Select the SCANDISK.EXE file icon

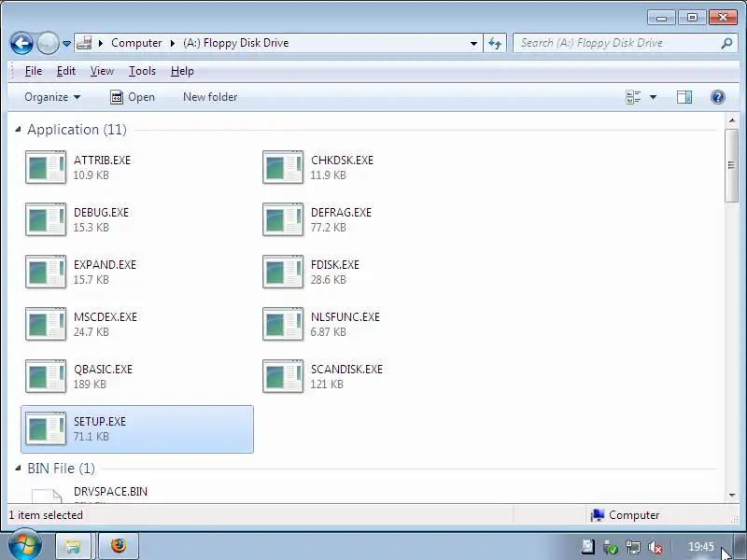click(283, 377)
